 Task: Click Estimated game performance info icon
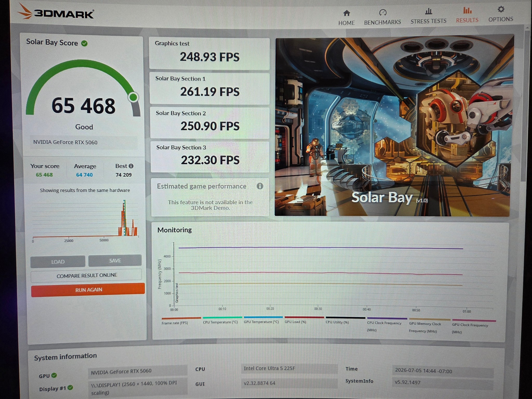pyautogui.click(x=260, y=186)
